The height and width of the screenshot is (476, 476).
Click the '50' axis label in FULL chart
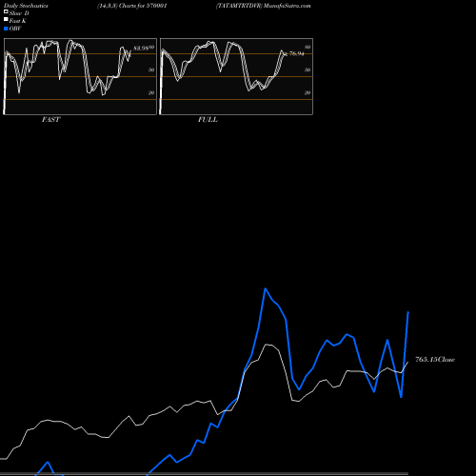[307, 69]
